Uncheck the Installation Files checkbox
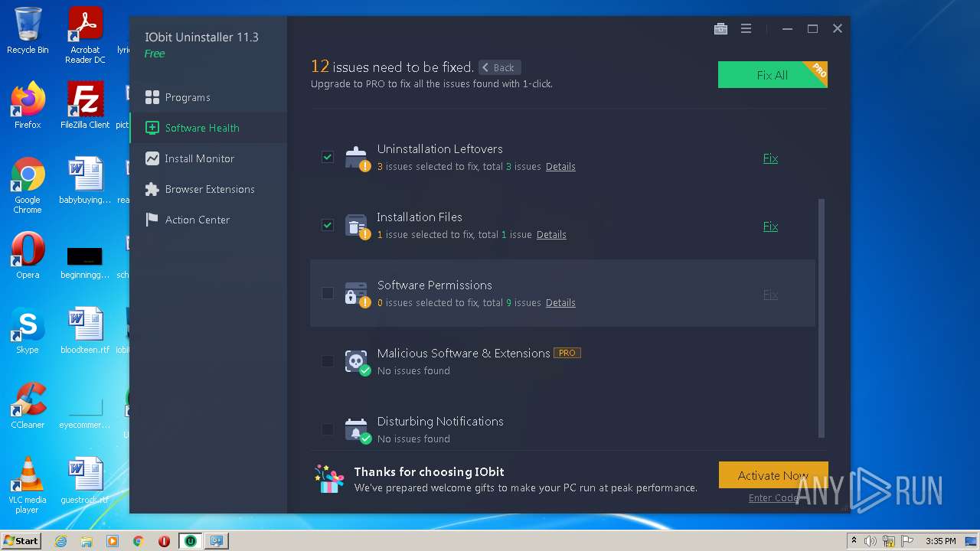This screenshot has height=551, width=980. point(328,226)
